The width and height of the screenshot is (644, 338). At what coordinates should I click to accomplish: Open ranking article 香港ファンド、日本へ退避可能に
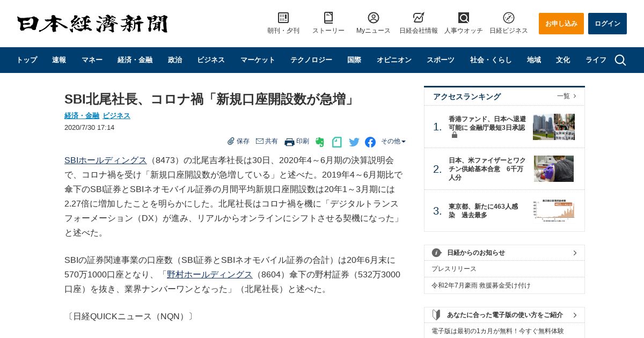click(x=487, y=123)
